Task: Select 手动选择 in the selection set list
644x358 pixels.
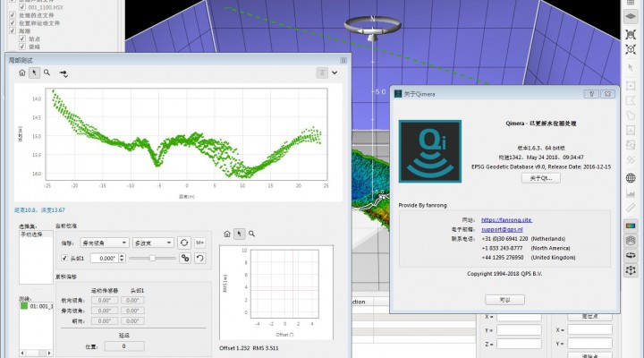Action: point(33,234)
